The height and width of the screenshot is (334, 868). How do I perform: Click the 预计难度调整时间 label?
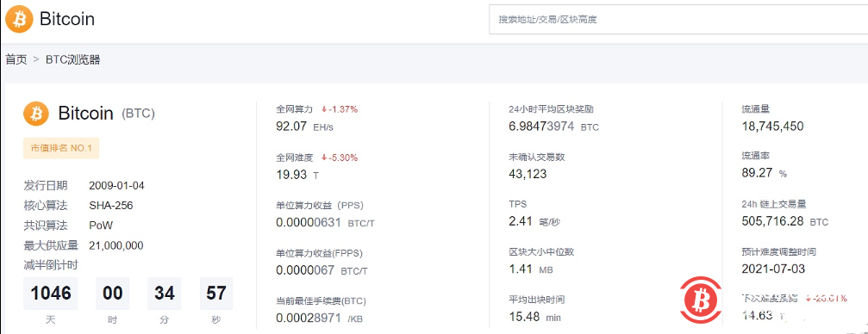779,251
